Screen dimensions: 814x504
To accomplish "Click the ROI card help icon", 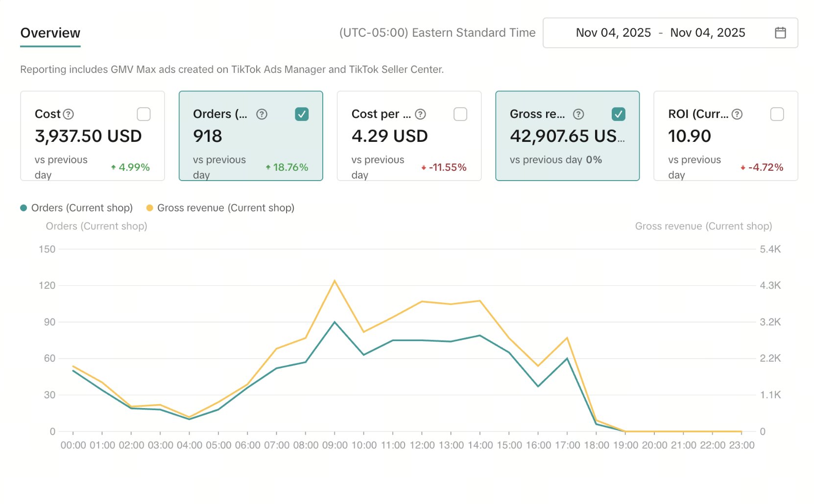I will (x=737, y=114).
